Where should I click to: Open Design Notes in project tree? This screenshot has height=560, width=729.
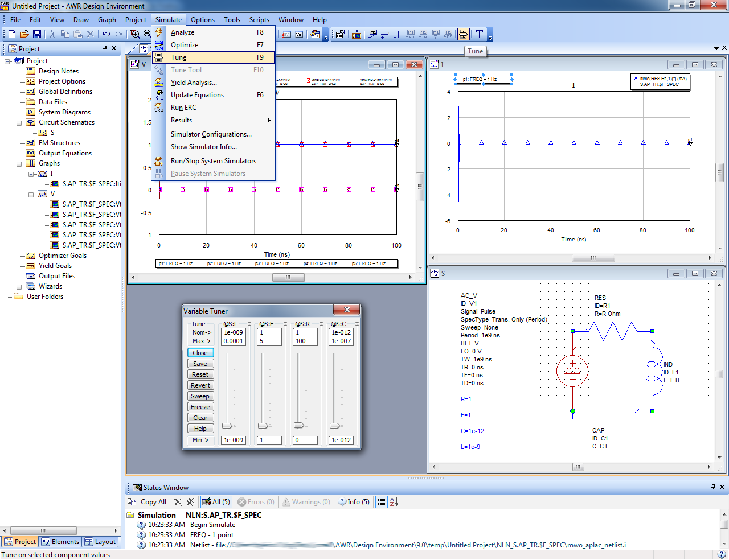point(58,71)
